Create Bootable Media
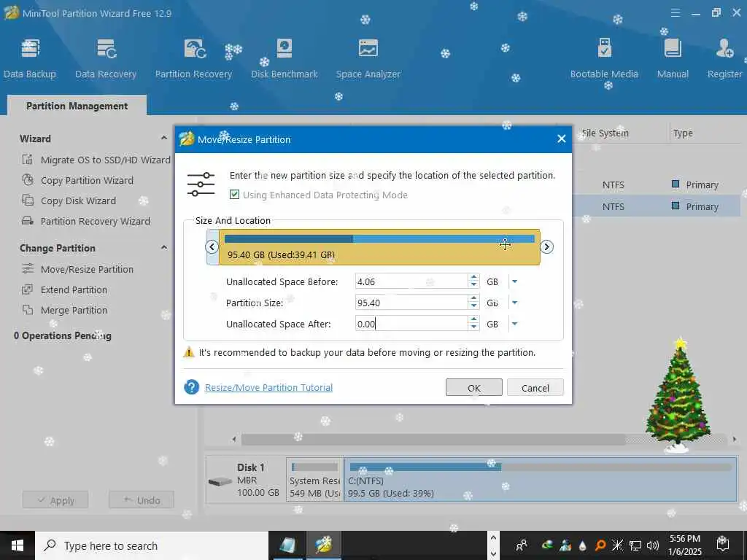 [x=604, y=59]
